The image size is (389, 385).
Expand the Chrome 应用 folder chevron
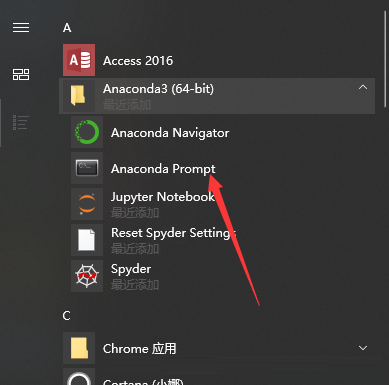click(363, 348)
